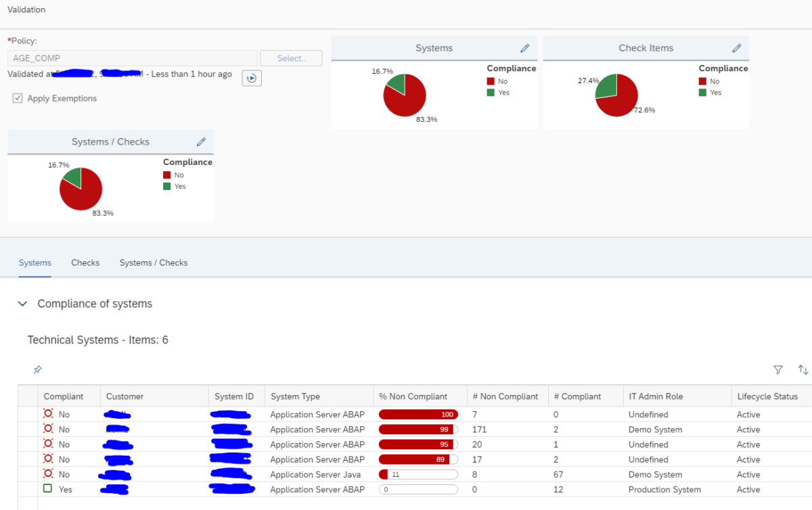Switch to the Checks tab
The height and width of the screenshot is (510, 812).
click(85, 262)
